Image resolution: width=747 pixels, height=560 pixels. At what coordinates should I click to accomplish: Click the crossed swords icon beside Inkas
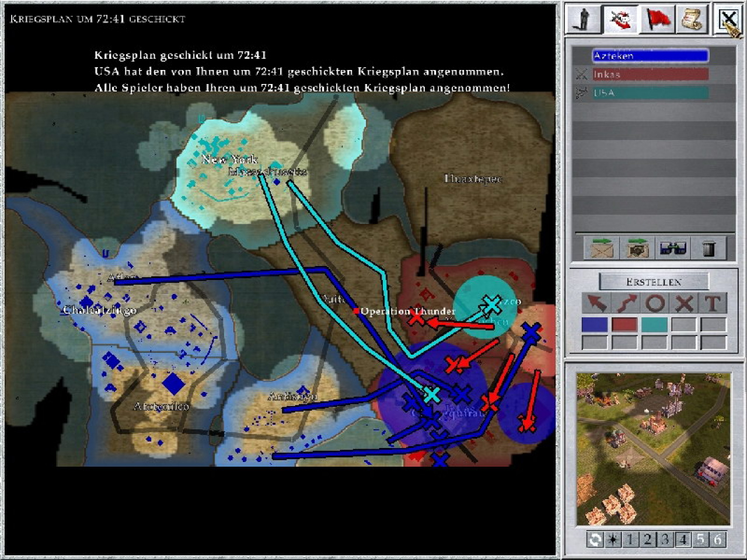click(x=581, y=74)
